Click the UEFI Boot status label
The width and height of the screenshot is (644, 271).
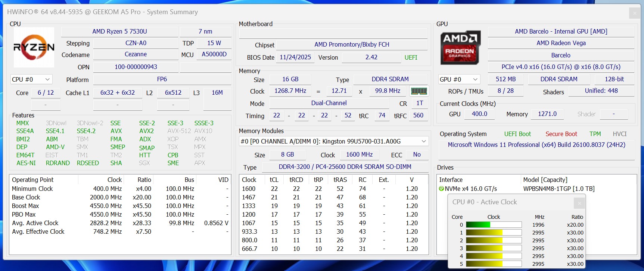click(x=517, y=134)
